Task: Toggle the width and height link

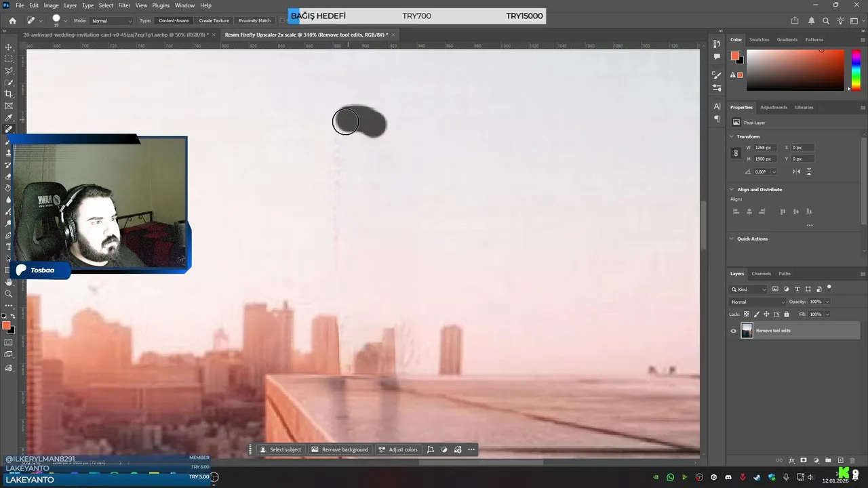Action: pyautogui.click(x=736, y=153)
